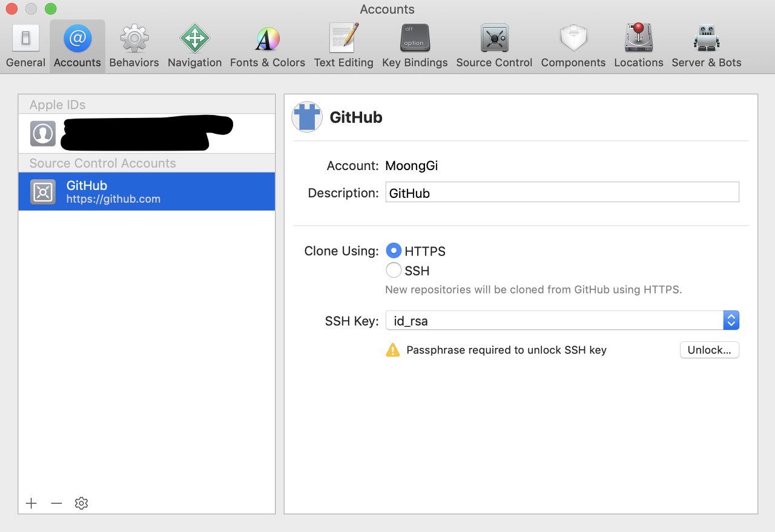
Task: Choose SSH for Clone Using
Action: click(x=394, y=270)
